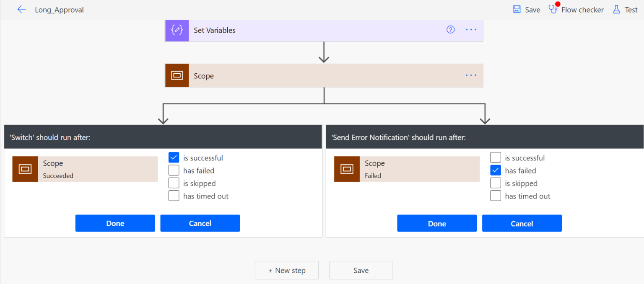Click the Set Variables purple action icon

click(x=177, y=30)
